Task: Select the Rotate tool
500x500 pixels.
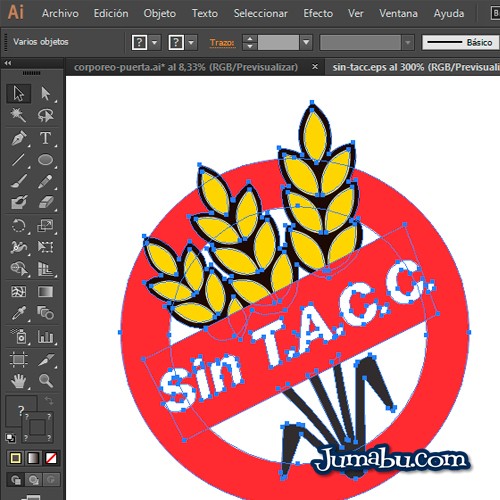Action: pyautogui.click(x=19, y=226)
